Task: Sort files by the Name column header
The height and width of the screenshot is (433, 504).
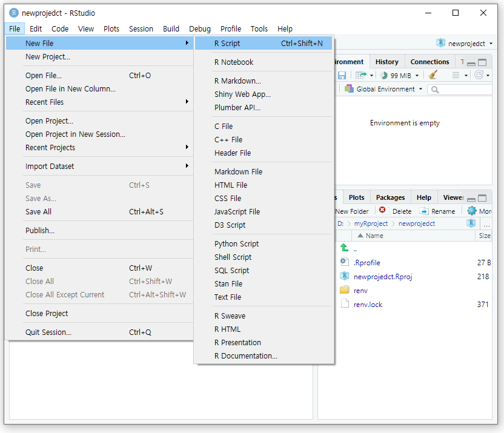Action: pyautogui.click(x=374, y=236)
